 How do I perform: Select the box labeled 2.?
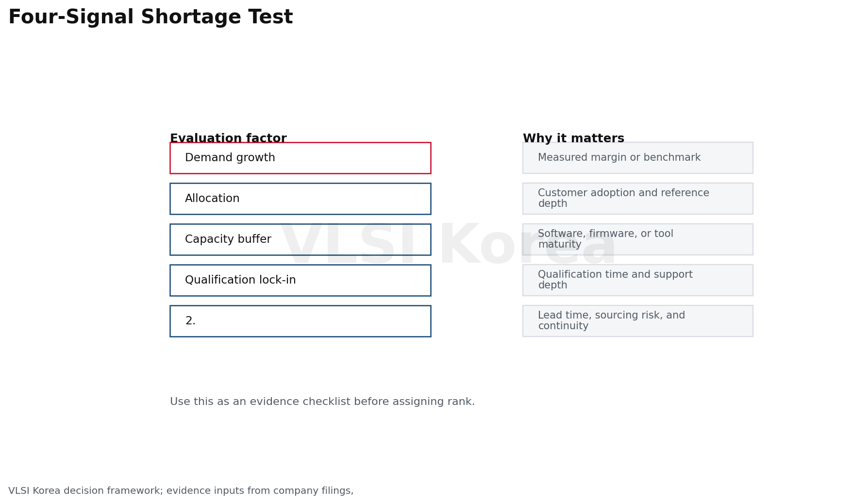(300, 321)
